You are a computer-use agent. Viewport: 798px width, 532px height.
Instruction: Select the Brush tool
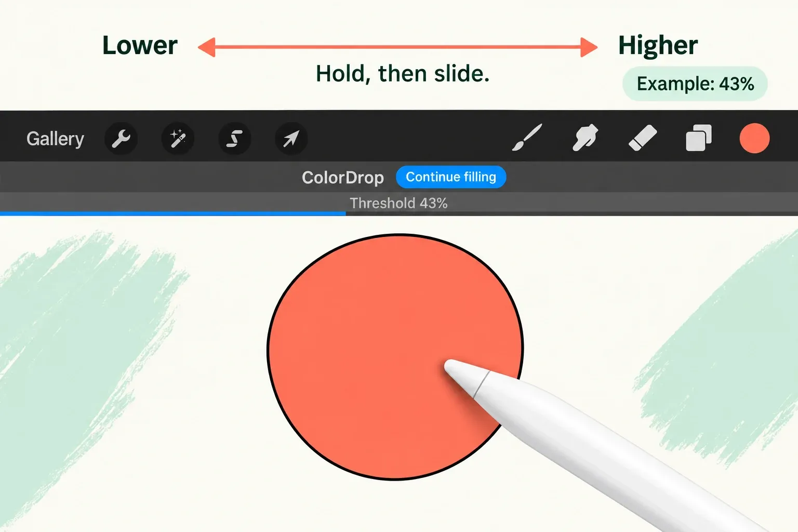click(527, 138)
